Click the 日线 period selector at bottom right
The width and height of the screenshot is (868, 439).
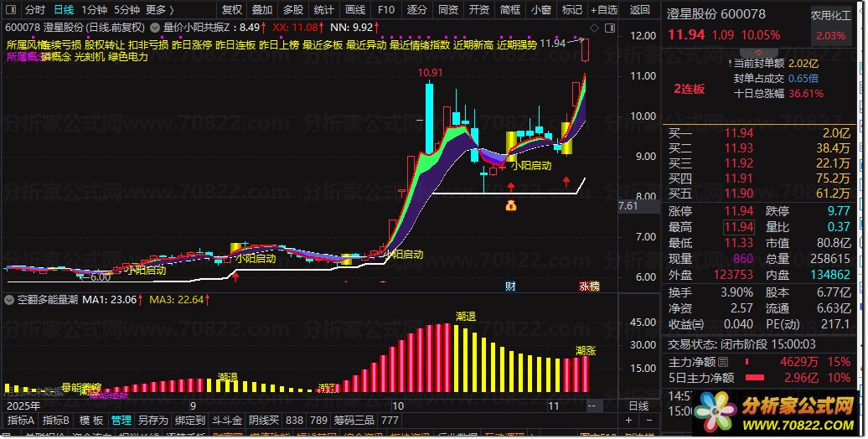(x=638, y=405)
